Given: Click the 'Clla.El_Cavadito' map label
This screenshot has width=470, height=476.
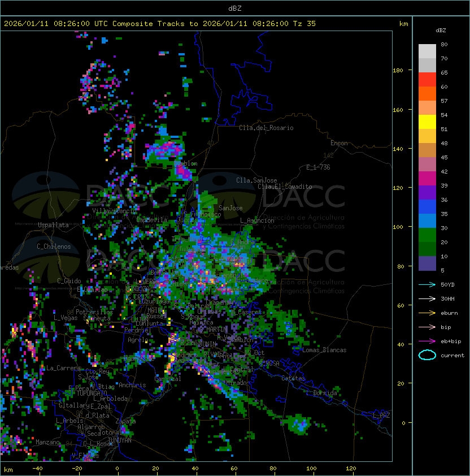Looking at the screenshot, I should click(285, 187).
